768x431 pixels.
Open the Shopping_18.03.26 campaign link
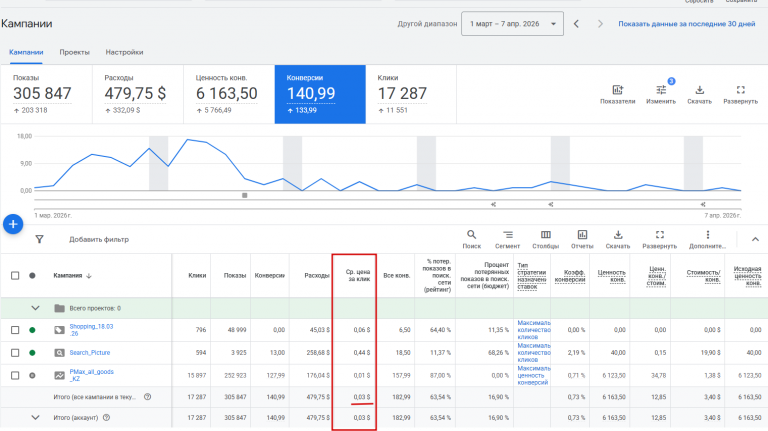click(91, 330)
